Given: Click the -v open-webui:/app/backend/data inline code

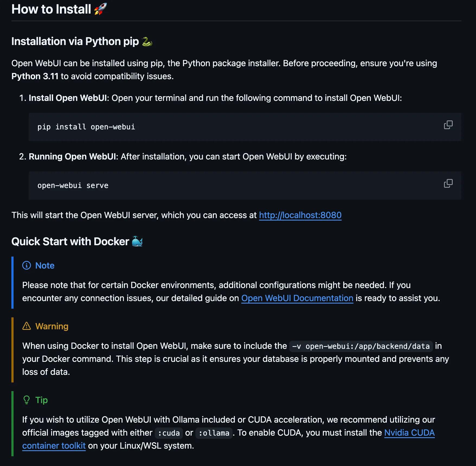Looking at the screenshot, I should pyautogui.click(x=361, y=346).
